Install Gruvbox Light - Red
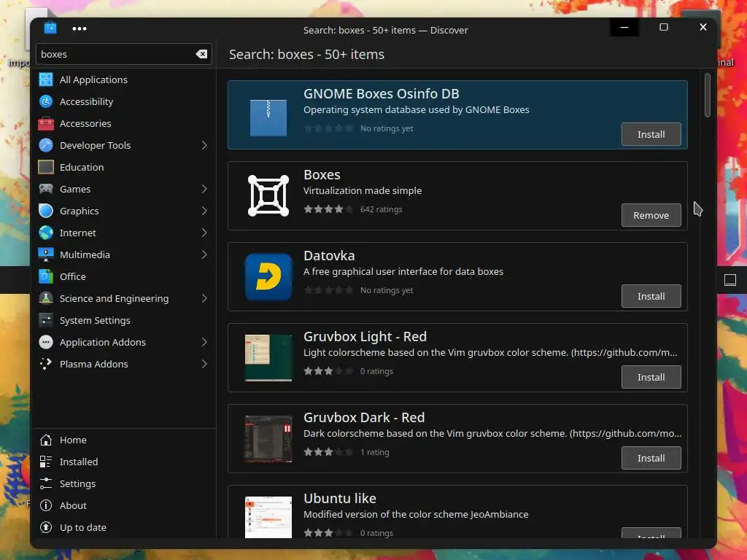 point(651,377)
